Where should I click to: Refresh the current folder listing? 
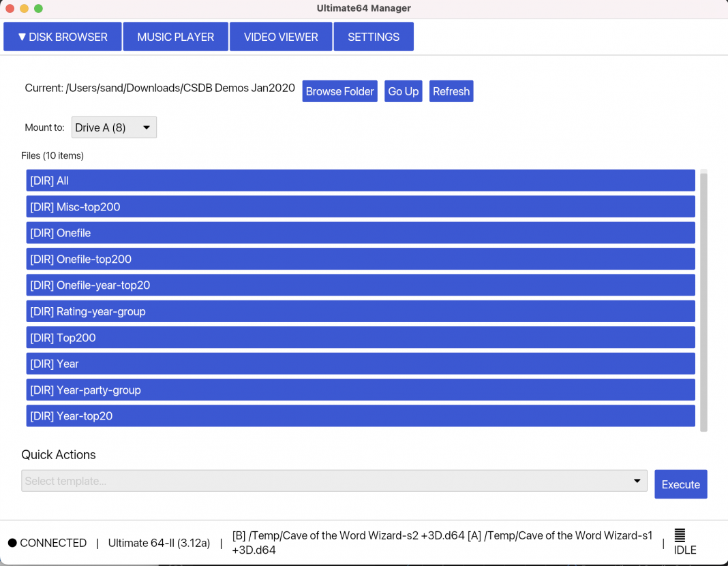point(451,91)
